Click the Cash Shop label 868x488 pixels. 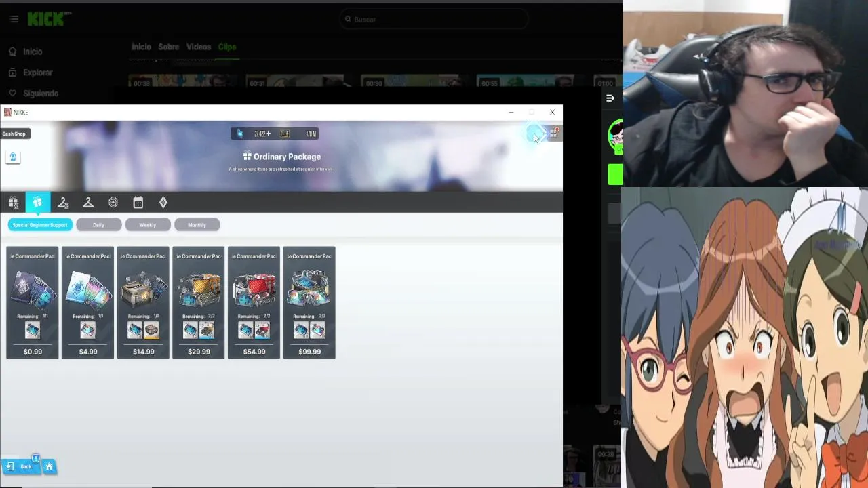[14, 134]
